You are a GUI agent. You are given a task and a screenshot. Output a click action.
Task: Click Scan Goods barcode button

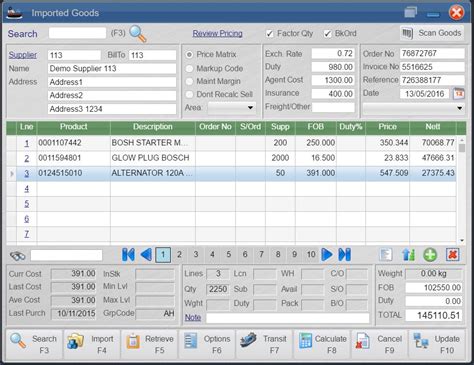[432, 33]
